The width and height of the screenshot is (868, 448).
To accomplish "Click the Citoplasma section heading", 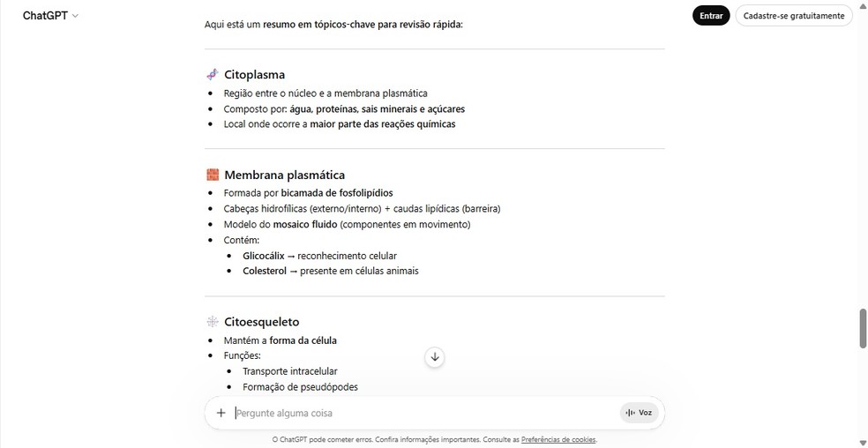I will 254,75.
